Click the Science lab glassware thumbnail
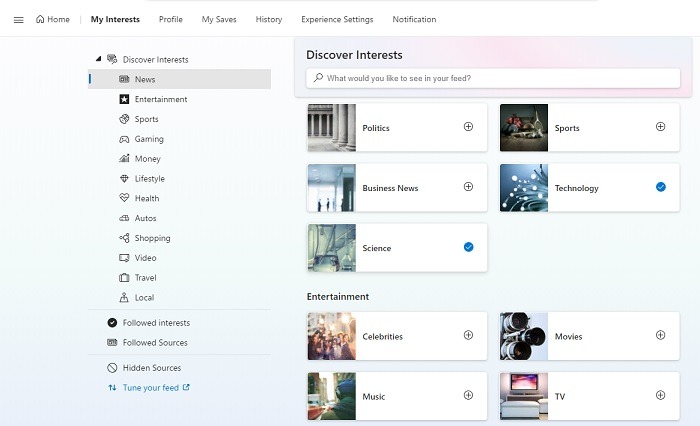This screenshot has width=700, height=426. [x=332, y=248]
